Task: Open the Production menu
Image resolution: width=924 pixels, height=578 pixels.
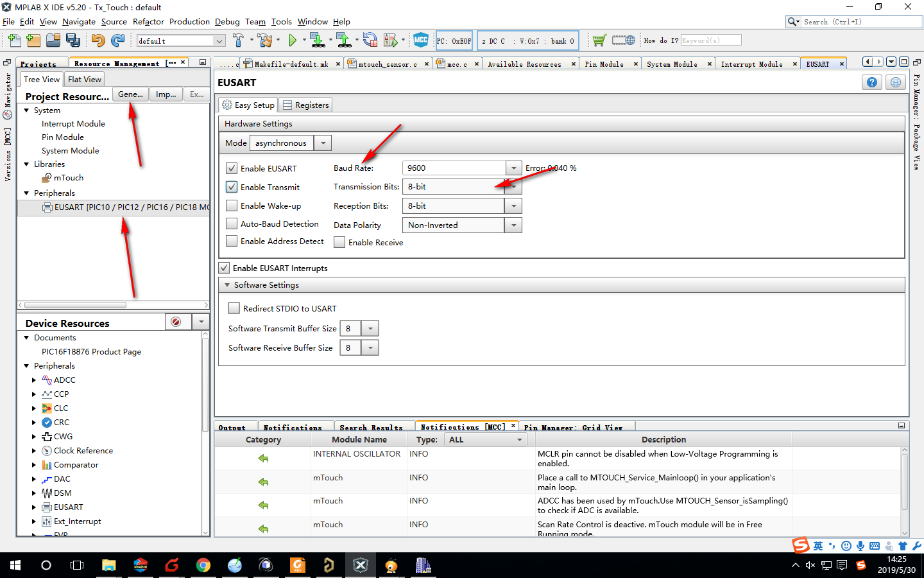Action: 189,21
